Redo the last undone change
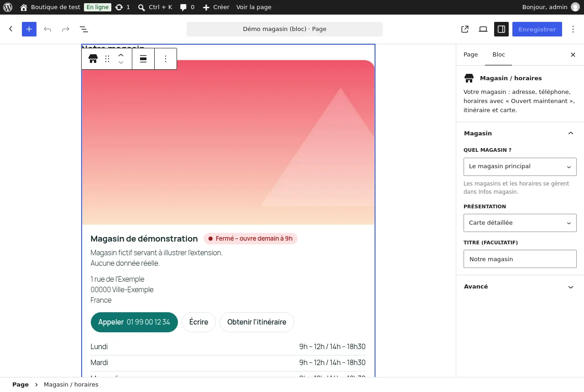This screenshot has width=584, height=392. (x=66, y=29)
